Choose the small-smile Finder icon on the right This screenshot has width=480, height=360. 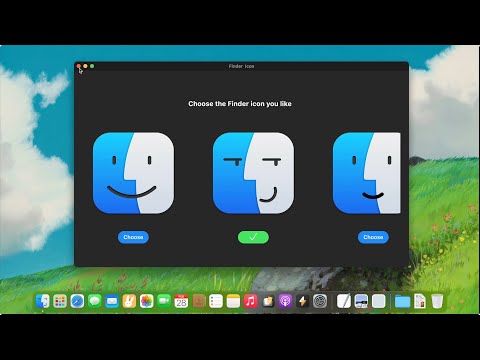tap(373, 237)
